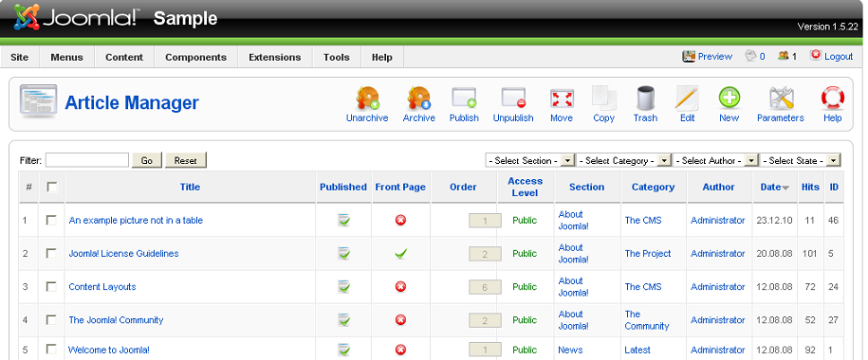
Task: Click the Trash toolbar icon
Action: 645,99
